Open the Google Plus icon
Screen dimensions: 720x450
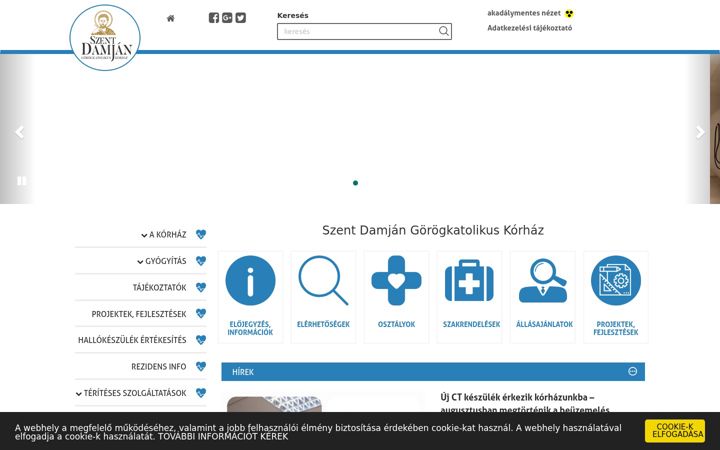tap(227, 18)
